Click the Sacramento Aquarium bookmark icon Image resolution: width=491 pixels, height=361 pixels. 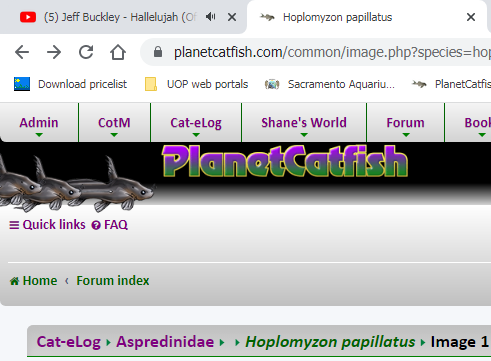tap(272, 84)
